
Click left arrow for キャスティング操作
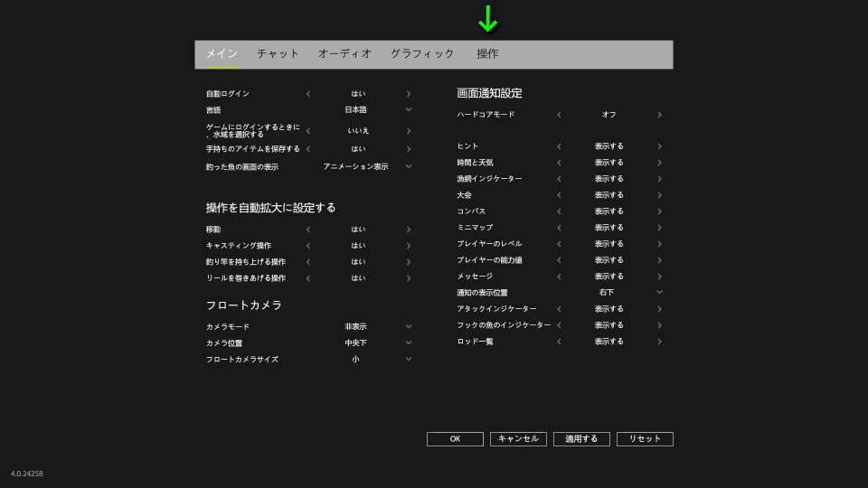307,246
